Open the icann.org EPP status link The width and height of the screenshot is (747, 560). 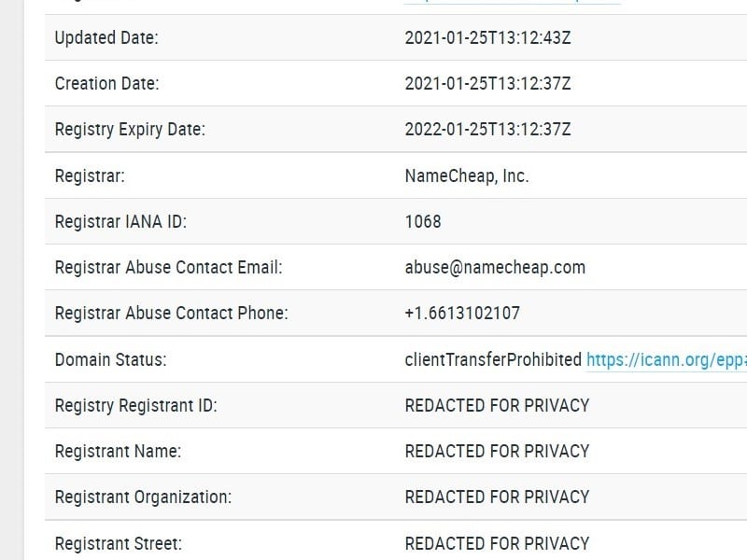(666, 359)
